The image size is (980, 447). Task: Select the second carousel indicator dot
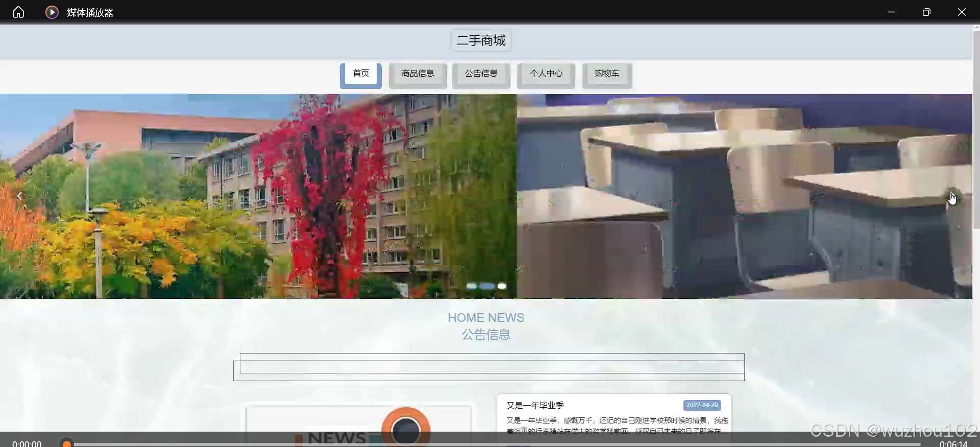[x=487, y=286]
